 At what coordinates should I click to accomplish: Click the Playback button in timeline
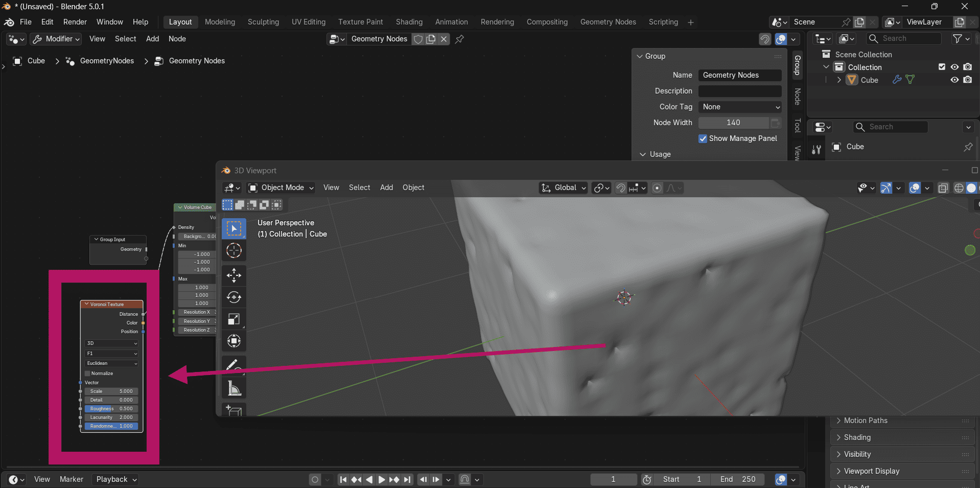tap(116, 479)
